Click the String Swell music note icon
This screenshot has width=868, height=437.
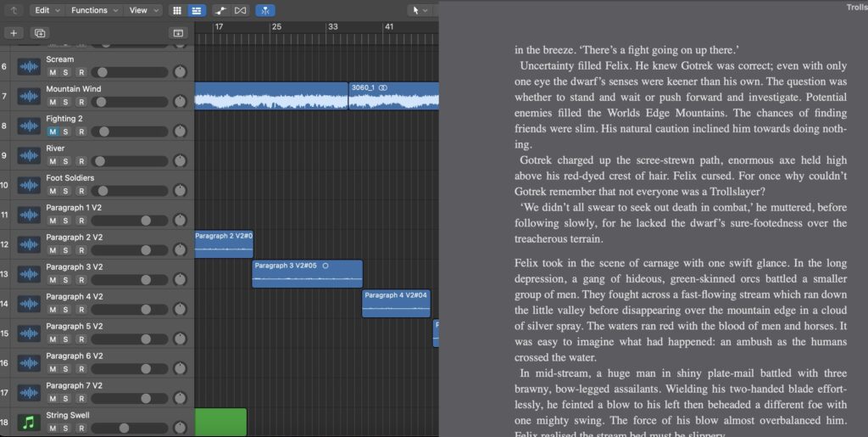29,423
